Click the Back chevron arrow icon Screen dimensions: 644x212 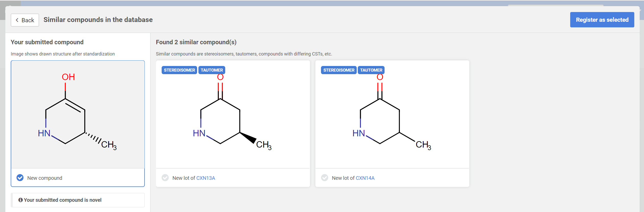(x=17, y=20)
